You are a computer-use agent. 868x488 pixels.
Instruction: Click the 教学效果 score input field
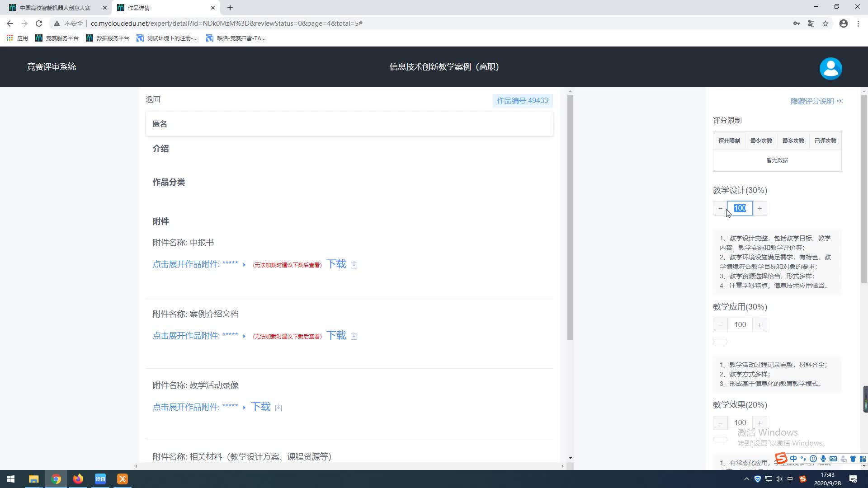pyautogui.click(x=740, y=423)
